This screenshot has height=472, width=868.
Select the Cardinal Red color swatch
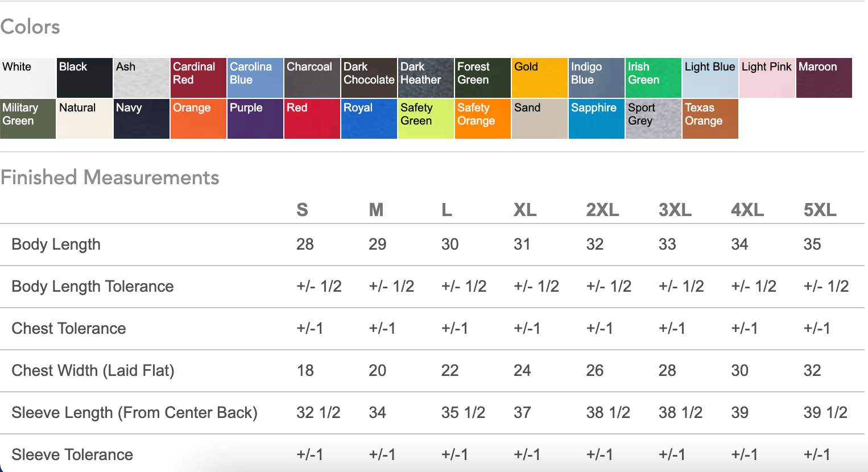click(199, 78)
